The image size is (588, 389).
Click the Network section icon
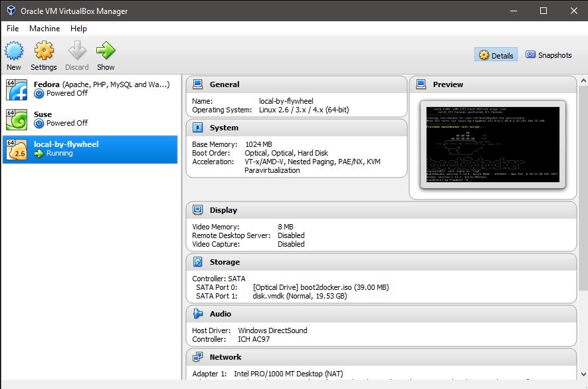[x=197, y=356]
